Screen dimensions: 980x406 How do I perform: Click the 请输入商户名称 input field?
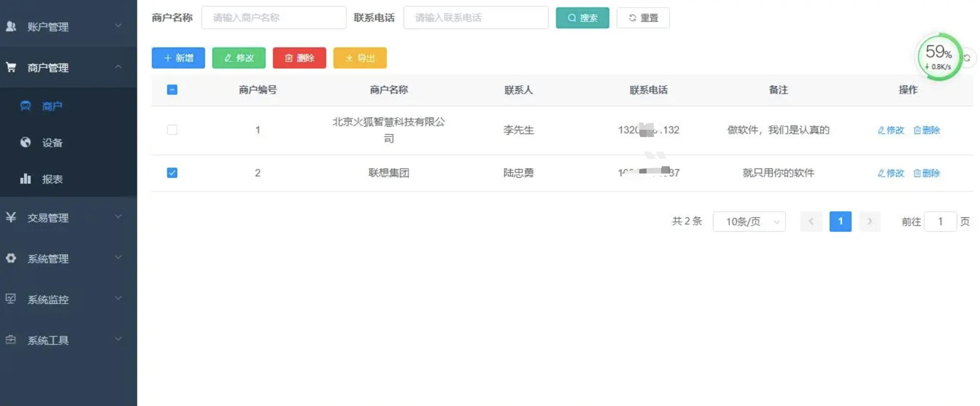tap(274, 17)
